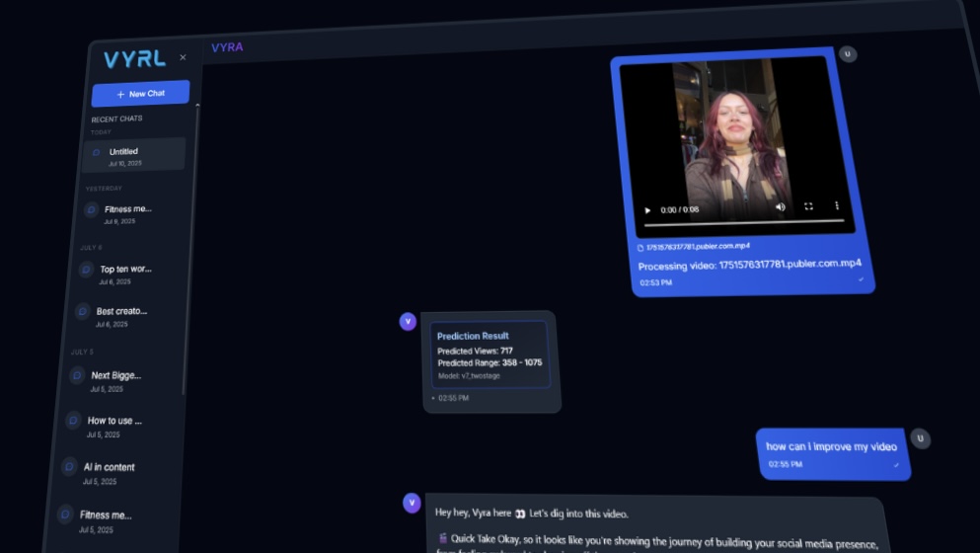Open the Next Bigge... chat
980x553 pixels.
coord(116,381)
